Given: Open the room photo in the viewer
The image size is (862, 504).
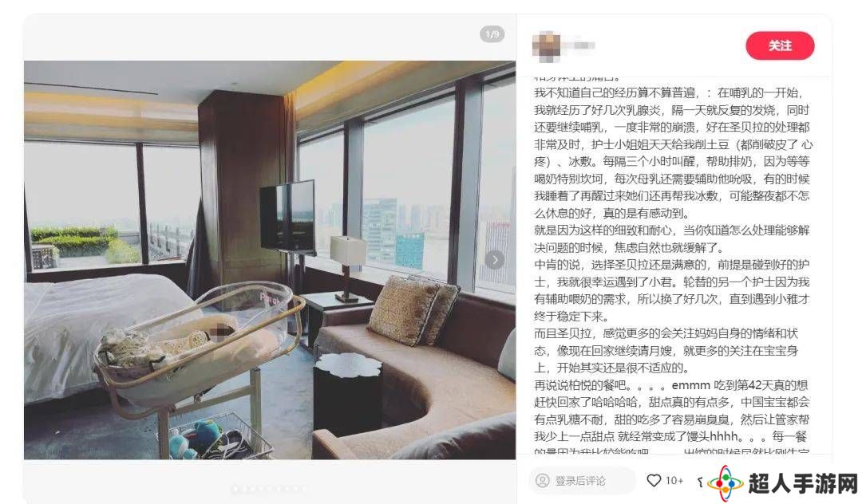Looking at the screenshot, I should pos(270,260).
